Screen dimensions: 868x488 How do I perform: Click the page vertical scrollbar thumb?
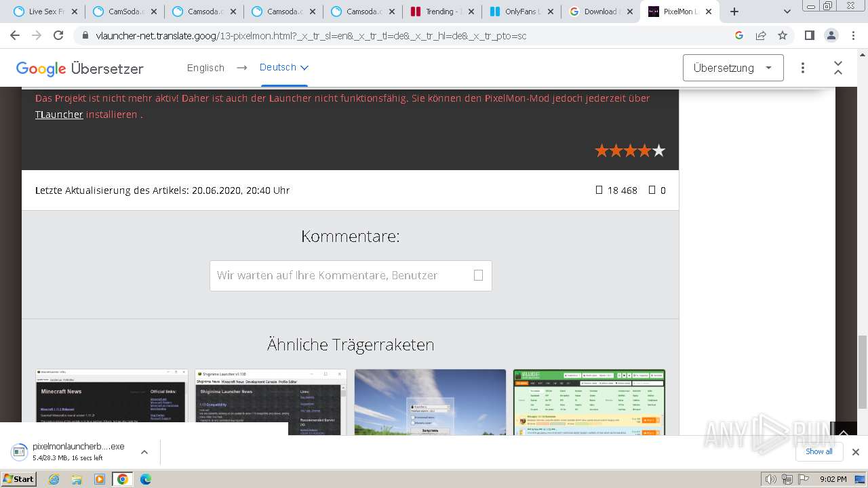862,372
